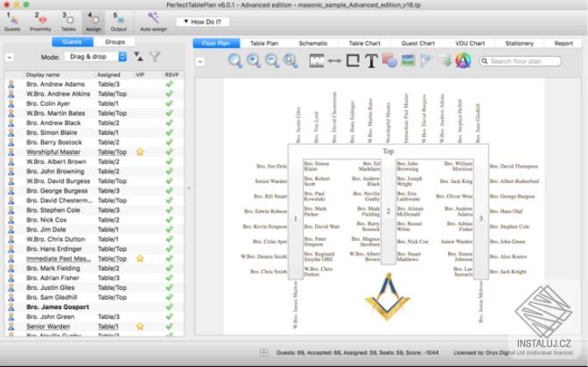The height and width of the screenshot is (367, 588).
Task: Open the Report tab
Action: [x=563, y=43]
